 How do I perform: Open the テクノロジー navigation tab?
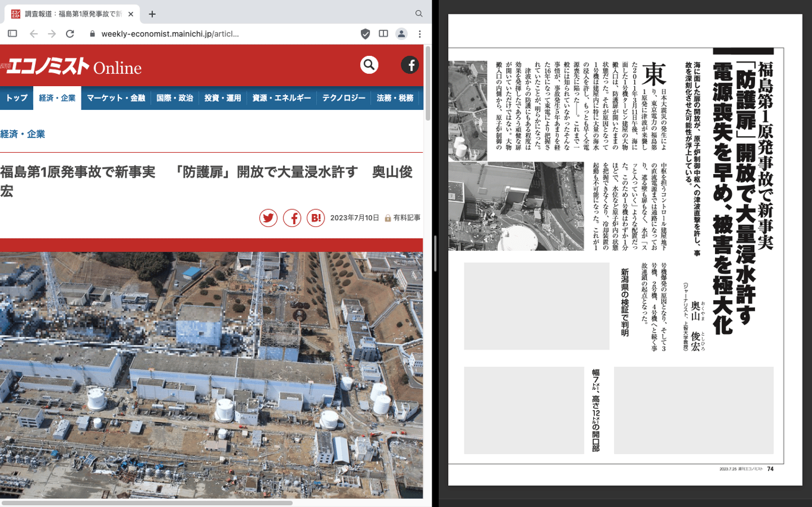click(x=344, y=98)
